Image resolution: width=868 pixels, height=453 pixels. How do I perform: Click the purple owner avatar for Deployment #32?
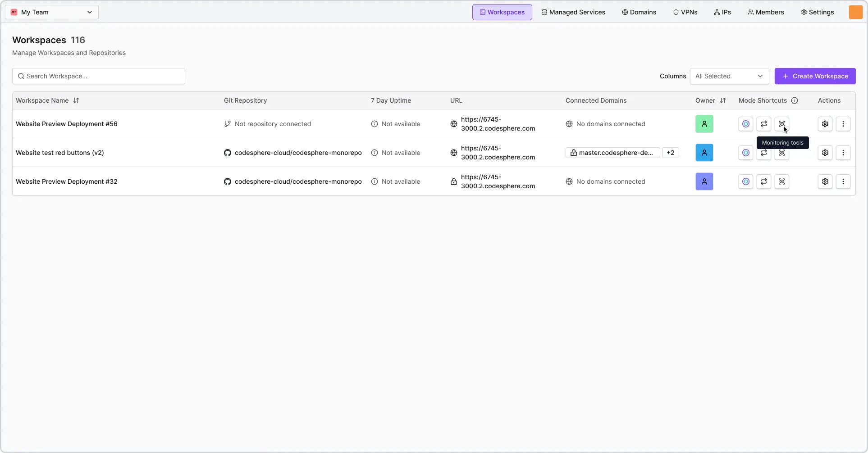[704, 181]
